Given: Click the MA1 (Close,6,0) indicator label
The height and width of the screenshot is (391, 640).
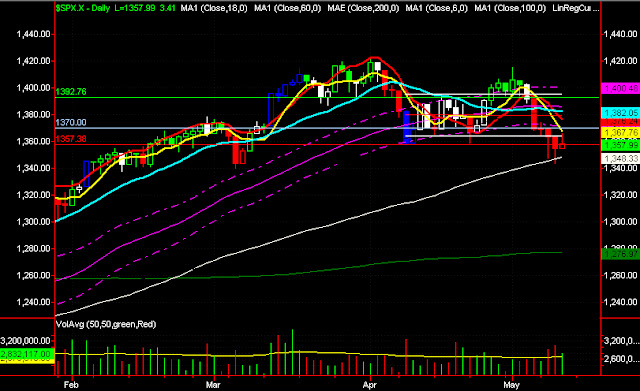Looking at the screenshot, I should point(437,8).
